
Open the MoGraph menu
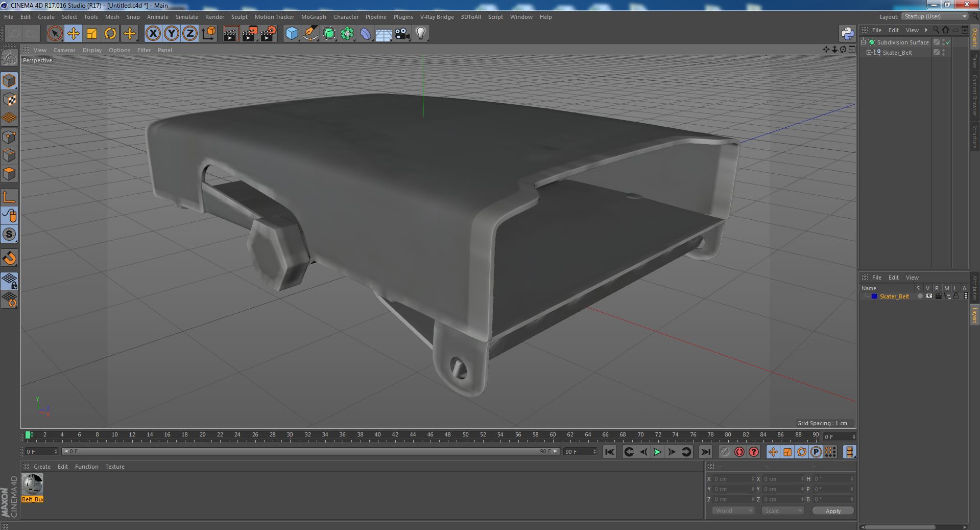tap(314, 17)
